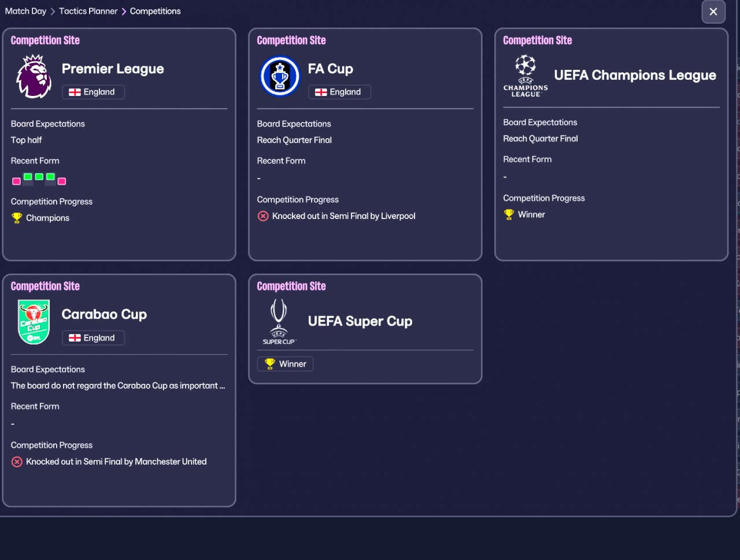Image resolution: width=740 pixels, height=560 pixels.
Task: Click the Carabao Cup green logo
Action: [x=34, y=322]
